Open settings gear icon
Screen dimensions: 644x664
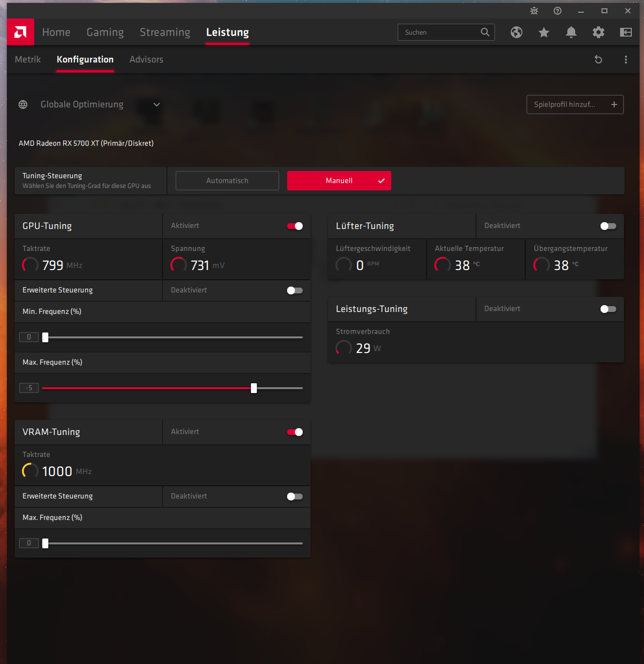click(x=599, y=32)
